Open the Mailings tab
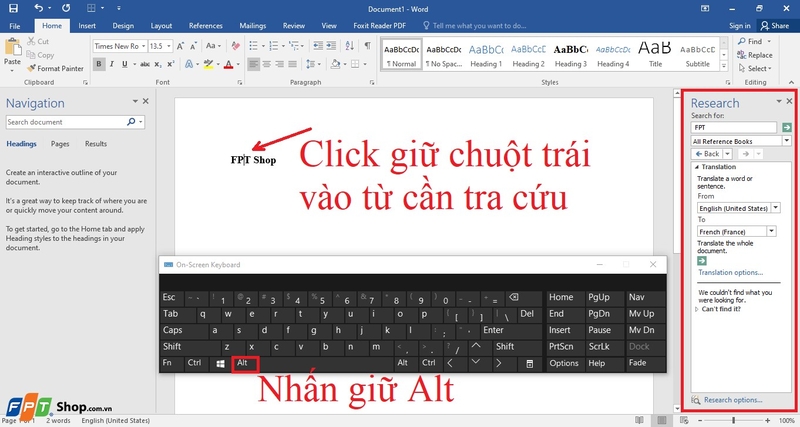 [x=253, y=26]
